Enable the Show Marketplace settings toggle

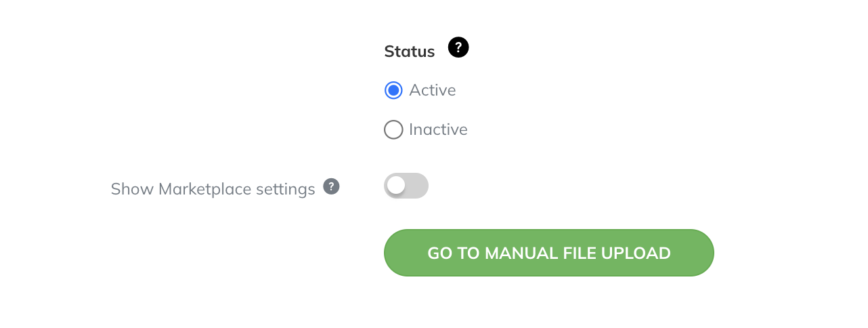(x=406, y=186)
